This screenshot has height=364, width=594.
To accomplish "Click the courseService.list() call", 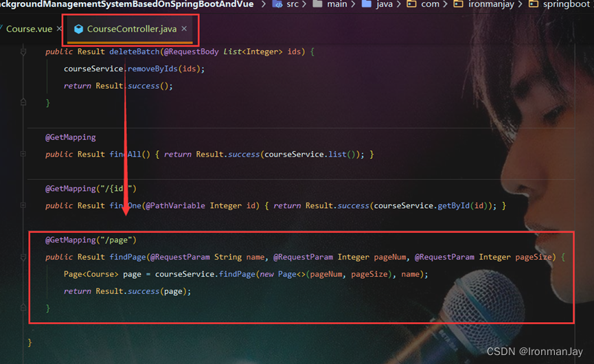I will [x=310, y=154].
